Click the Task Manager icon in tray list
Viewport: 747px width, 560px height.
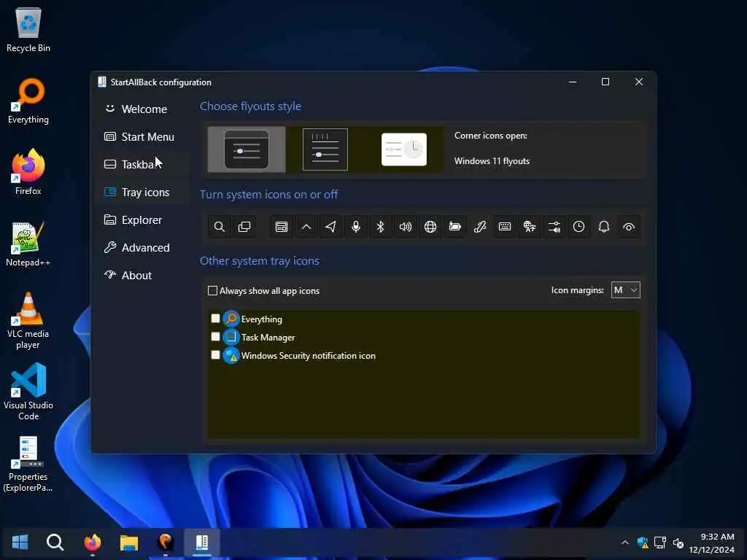coord(231,337)
